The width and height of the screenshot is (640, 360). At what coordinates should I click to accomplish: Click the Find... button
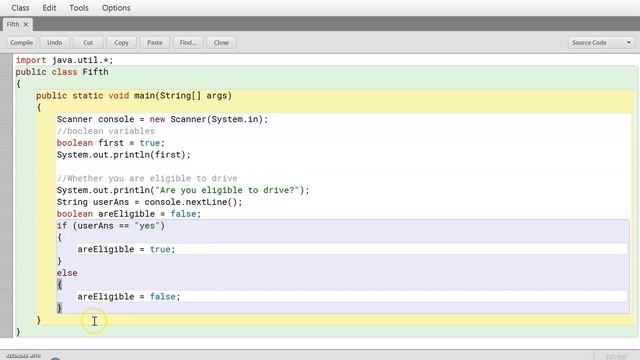tap(188, 42)
